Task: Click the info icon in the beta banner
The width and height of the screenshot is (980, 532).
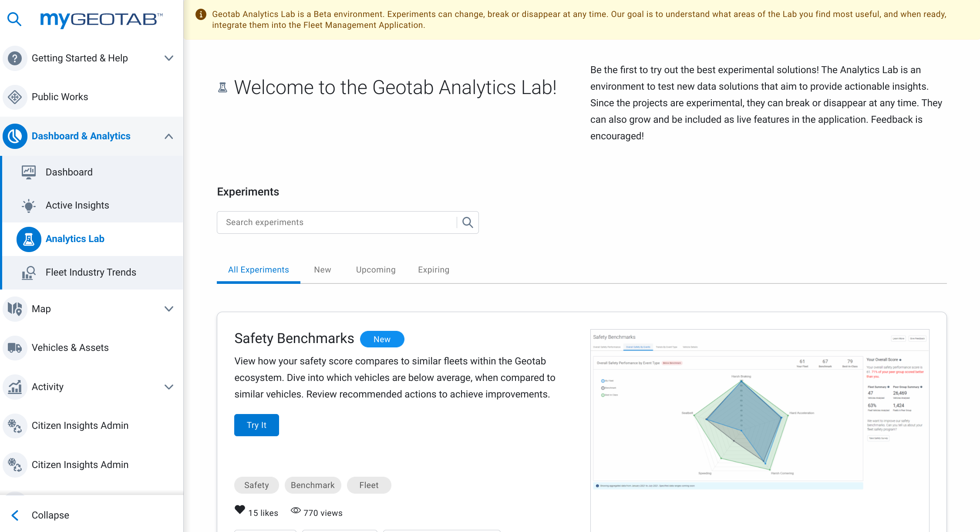Action: [201, 14]
